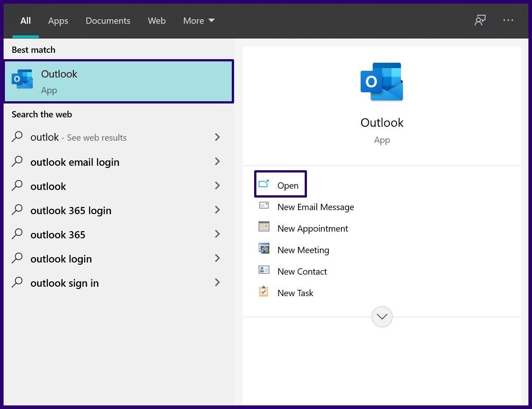Click the Open launch icon
The width and height of the screenshot is (532, 409).
coord(264,184)
